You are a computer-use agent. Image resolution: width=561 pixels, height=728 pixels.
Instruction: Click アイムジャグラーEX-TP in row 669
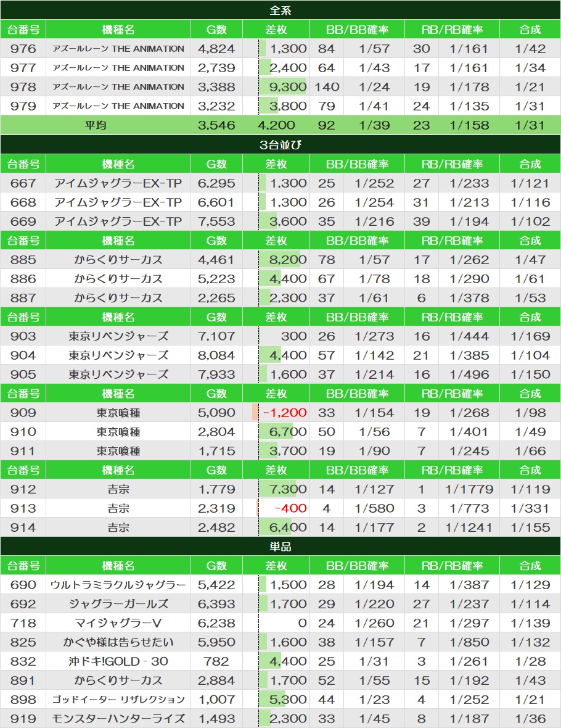pyautogui.click(x=118, y=221)
